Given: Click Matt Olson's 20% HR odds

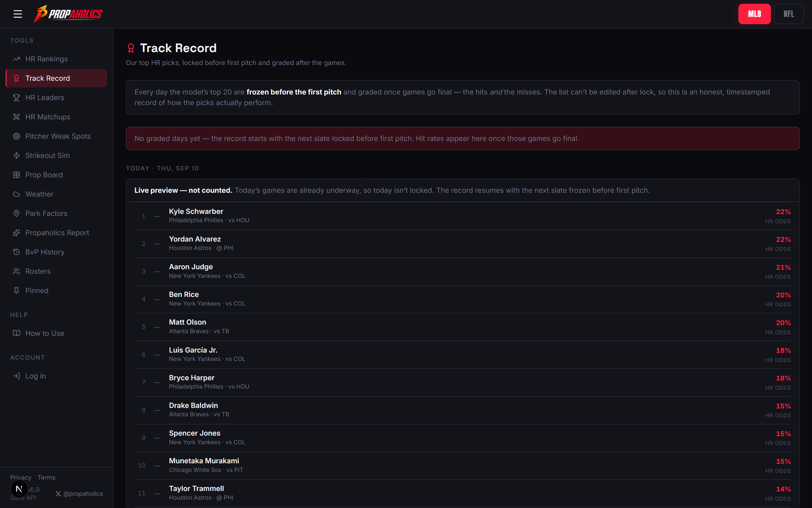Looking at the screenshot, I should 783,323.
